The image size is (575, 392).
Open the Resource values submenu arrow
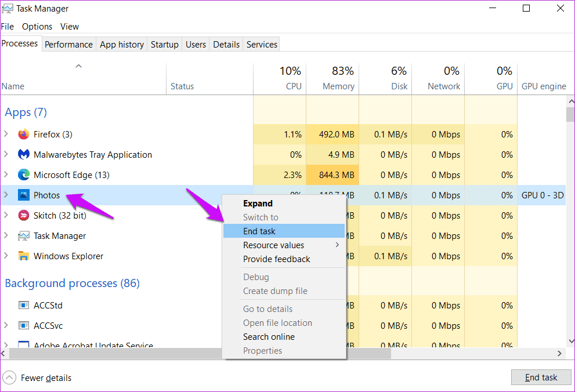click(x=337, y=245)
